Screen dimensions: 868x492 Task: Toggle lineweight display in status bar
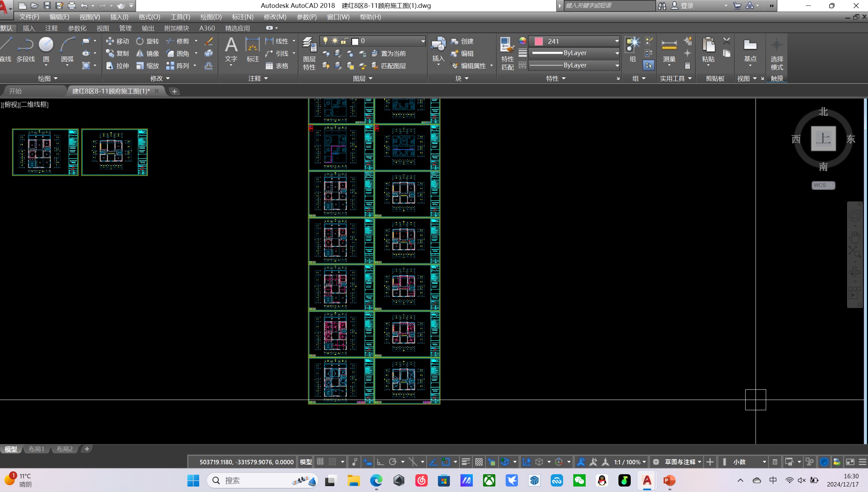pyautogui.click(x=466, y=462)
